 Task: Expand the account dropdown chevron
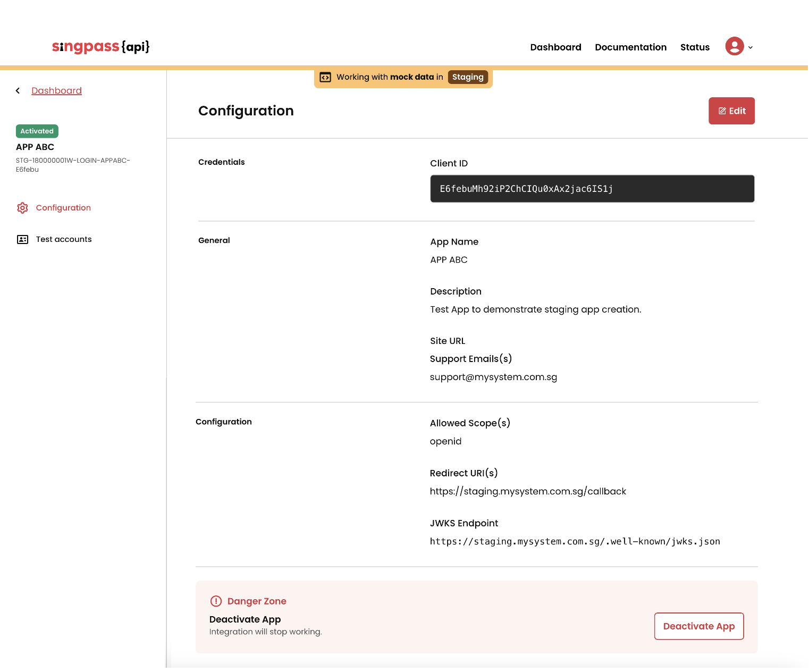coord(751,48)
